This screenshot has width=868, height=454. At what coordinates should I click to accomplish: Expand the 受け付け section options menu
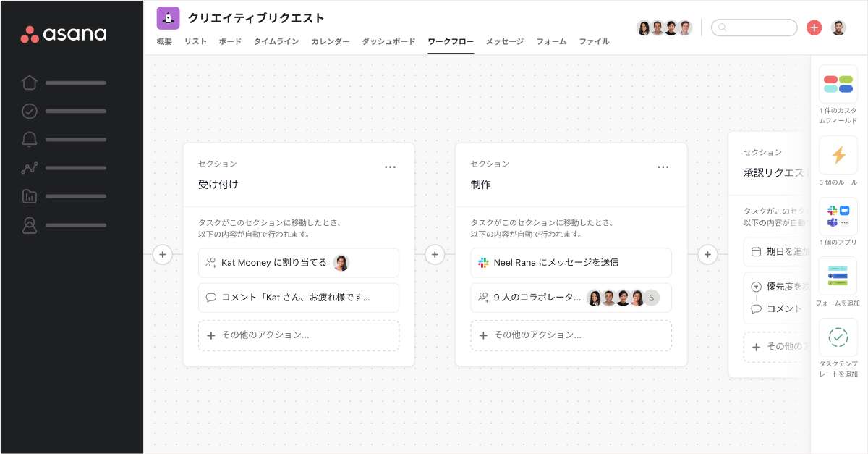390,167
